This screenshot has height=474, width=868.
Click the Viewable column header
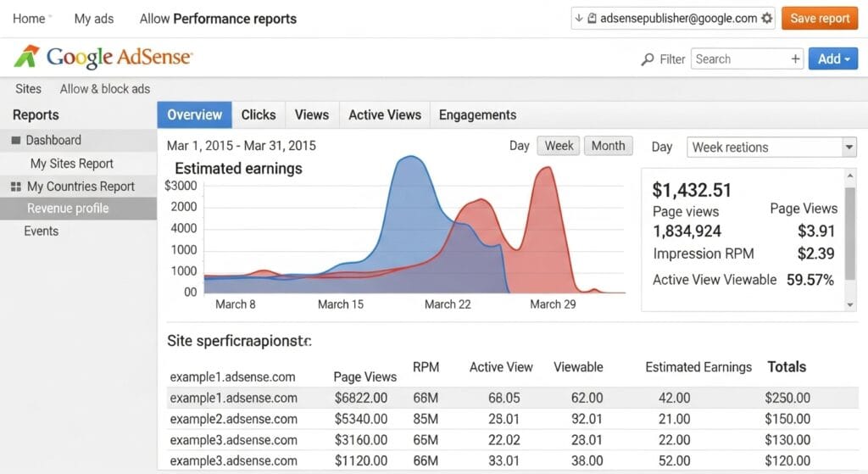[x=578, y=367]
